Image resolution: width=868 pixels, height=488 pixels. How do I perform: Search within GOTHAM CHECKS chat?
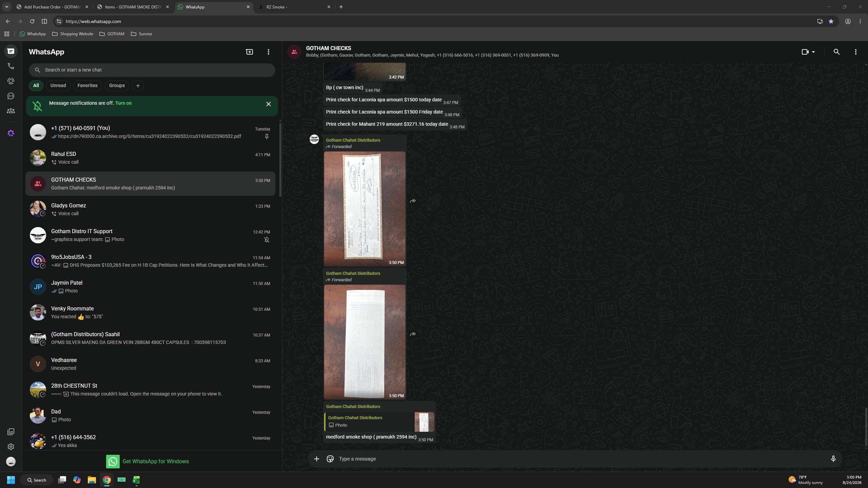[836, 52]
